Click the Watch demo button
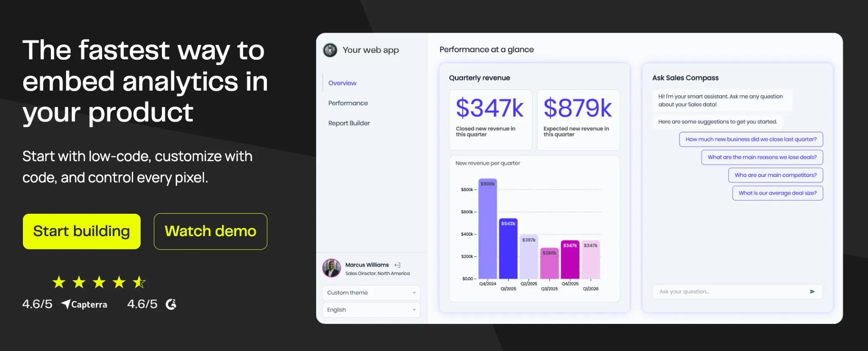The width and height of the screenshot is (868, 351). [211, 231]
